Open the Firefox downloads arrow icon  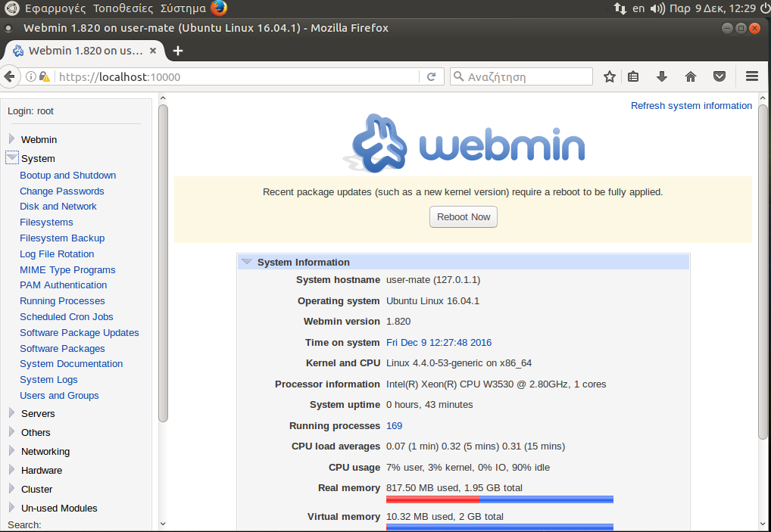661,76
